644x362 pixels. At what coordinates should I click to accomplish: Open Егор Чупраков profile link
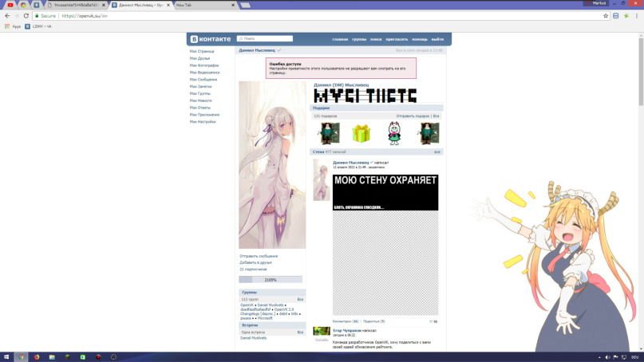347,330
